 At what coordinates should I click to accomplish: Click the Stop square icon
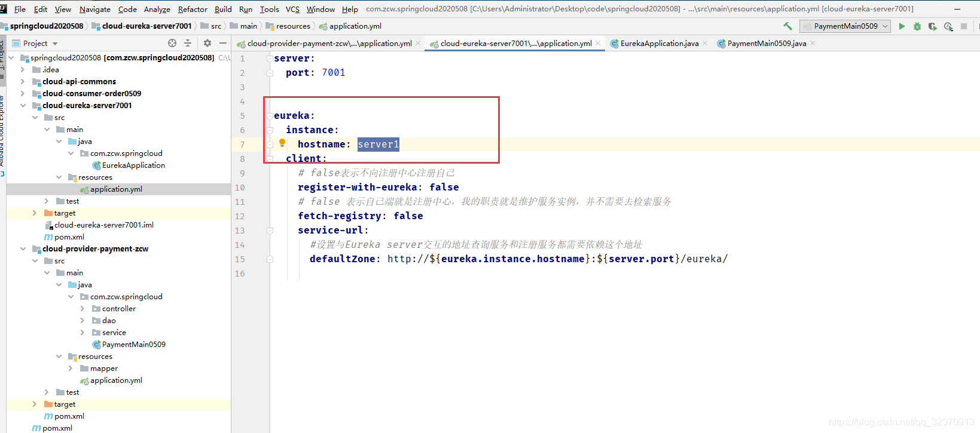964,26
